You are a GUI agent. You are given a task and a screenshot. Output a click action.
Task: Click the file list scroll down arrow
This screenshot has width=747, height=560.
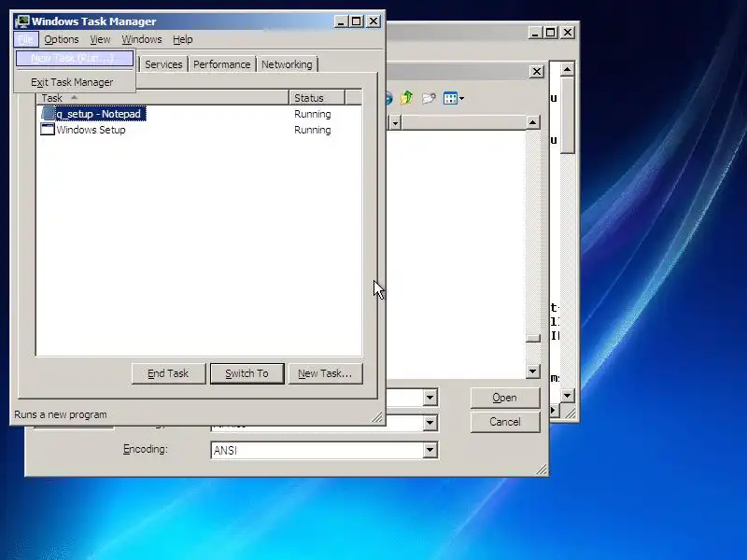tap(532, 371)
